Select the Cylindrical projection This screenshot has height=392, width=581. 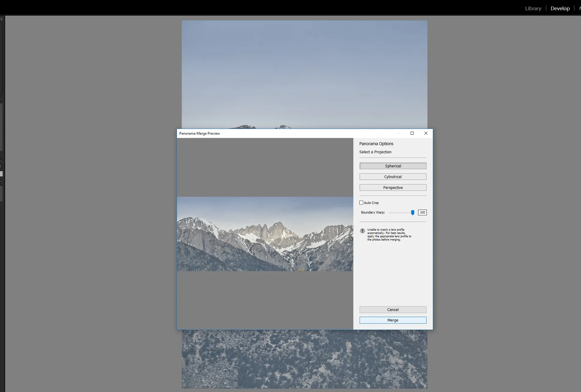pos(393,177)
